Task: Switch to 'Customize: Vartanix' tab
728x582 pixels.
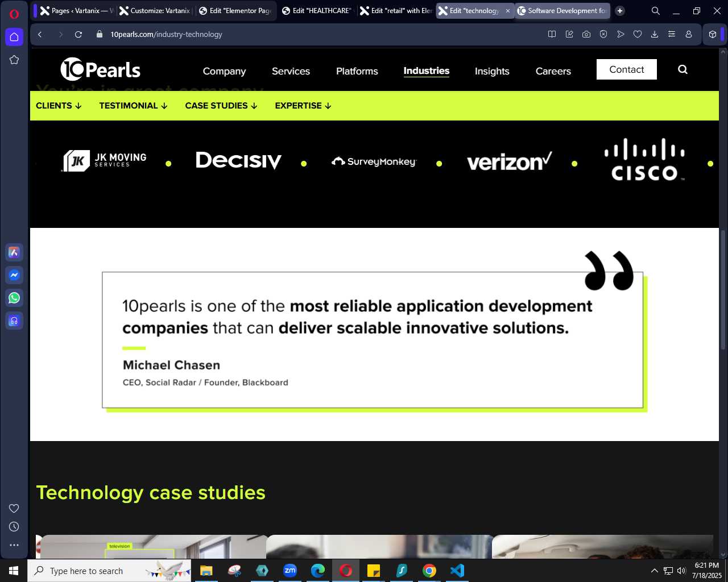Action: (x=155, y=11)
